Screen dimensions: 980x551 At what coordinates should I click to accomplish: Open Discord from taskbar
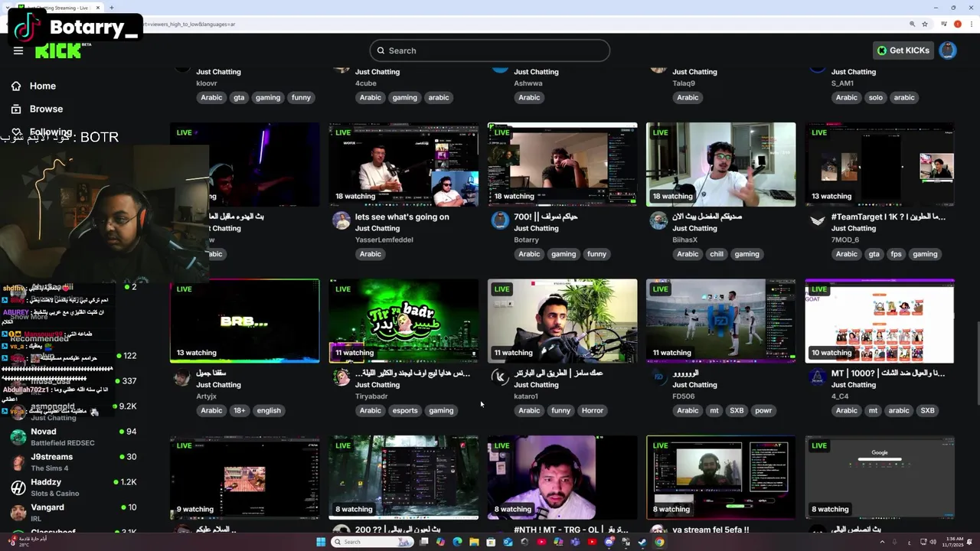pyautogui.click(x=609, y=542)
